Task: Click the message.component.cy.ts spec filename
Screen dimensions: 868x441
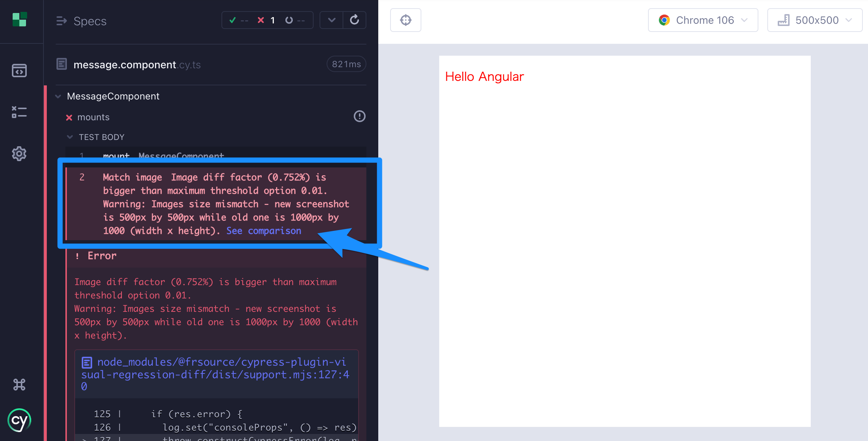Action: (x=137, y=65)
